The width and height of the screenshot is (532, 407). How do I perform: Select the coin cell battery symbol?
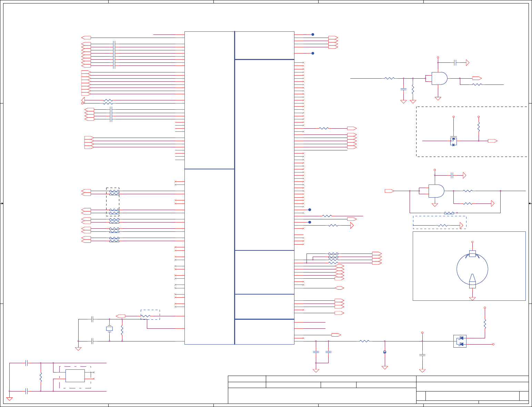coord(472,269)
